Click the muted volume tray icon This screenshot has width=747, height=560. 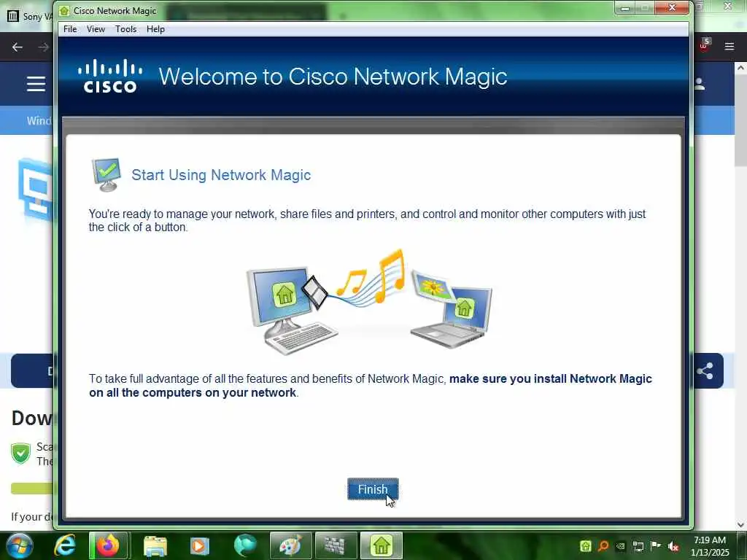click(x=673, y=546)
